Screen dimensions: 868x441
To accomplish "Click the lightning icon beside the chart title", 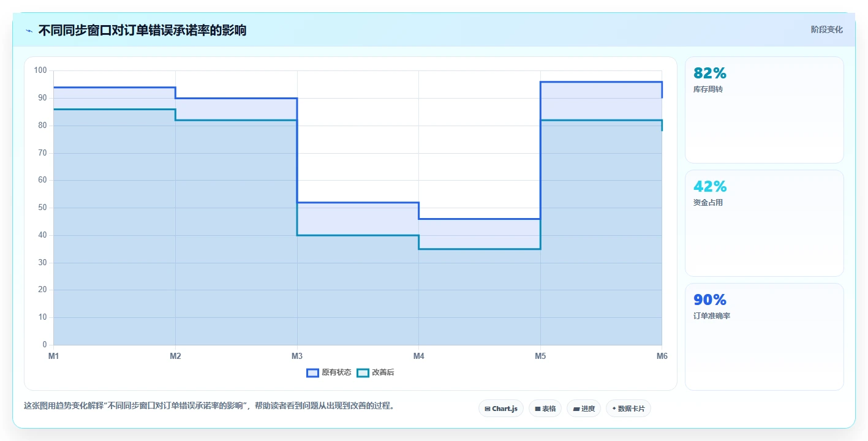I will pos(29,31).
